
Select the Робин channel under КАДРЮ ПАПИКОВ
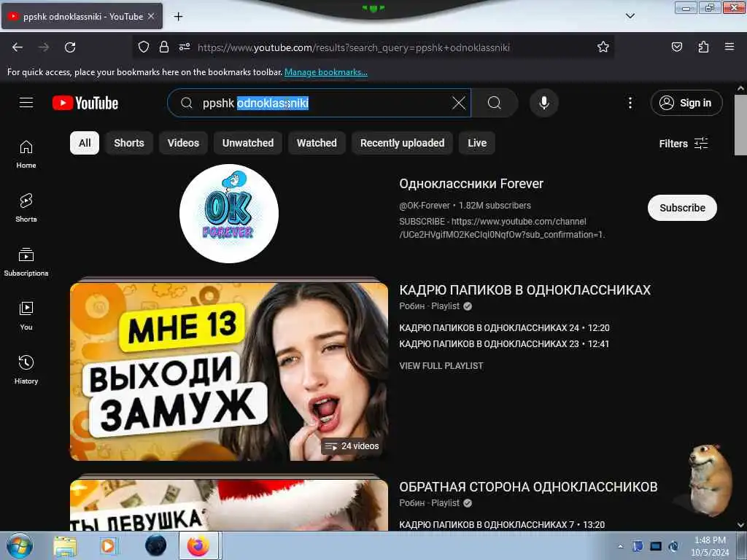tap(411, 306)
